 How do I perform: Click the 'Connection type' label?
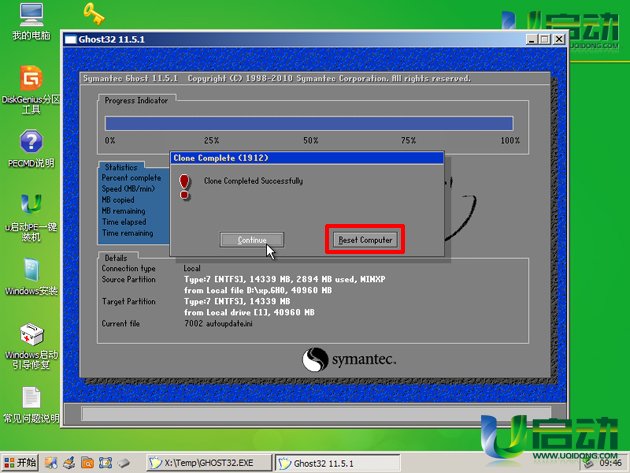point(129,268)
